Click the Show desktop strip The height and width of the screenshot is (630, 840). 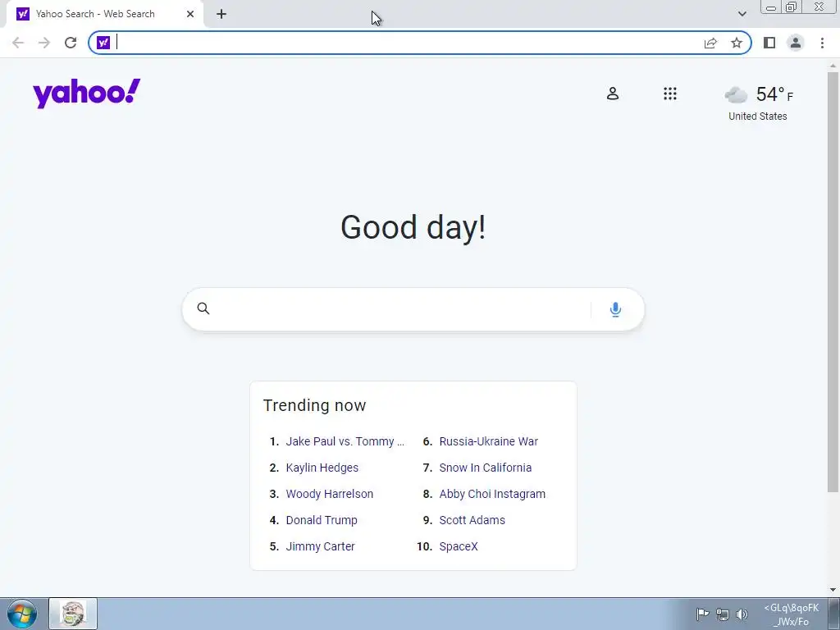coord(834,614)
